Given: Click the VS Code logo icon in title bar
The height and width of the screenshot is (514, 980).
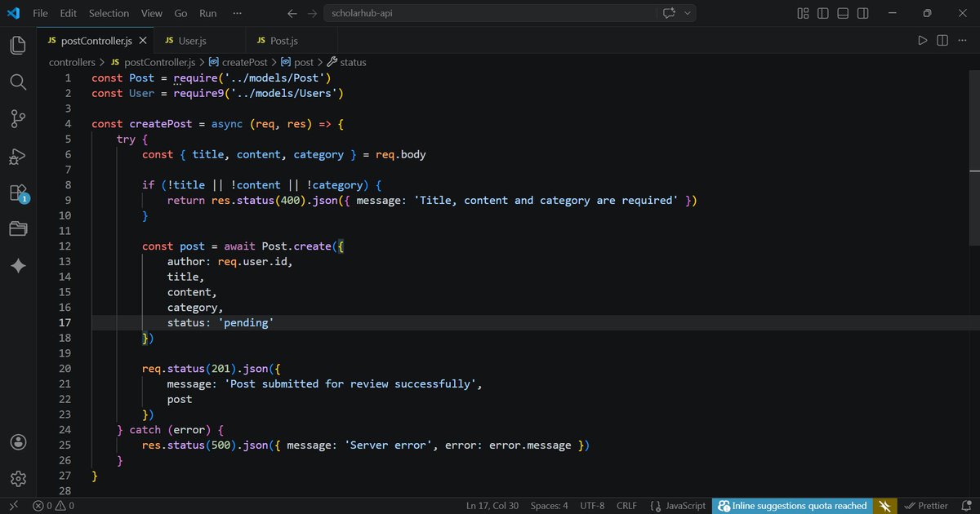Looking at the screenshot, I should pyautogui.click(x=13, y=13).
